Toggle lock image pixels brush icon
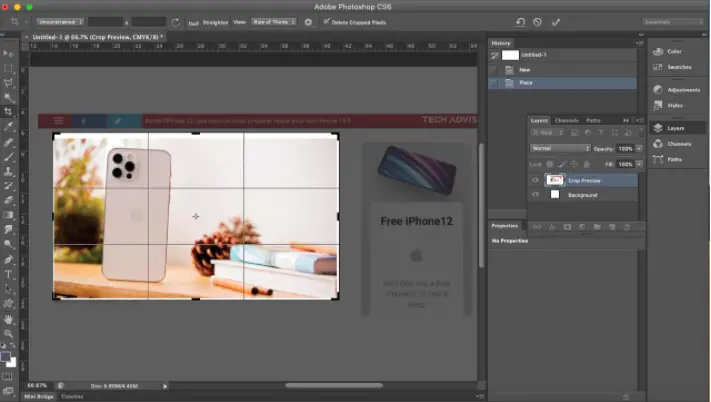This screenshot has width=711, height=402. [562, 164]
